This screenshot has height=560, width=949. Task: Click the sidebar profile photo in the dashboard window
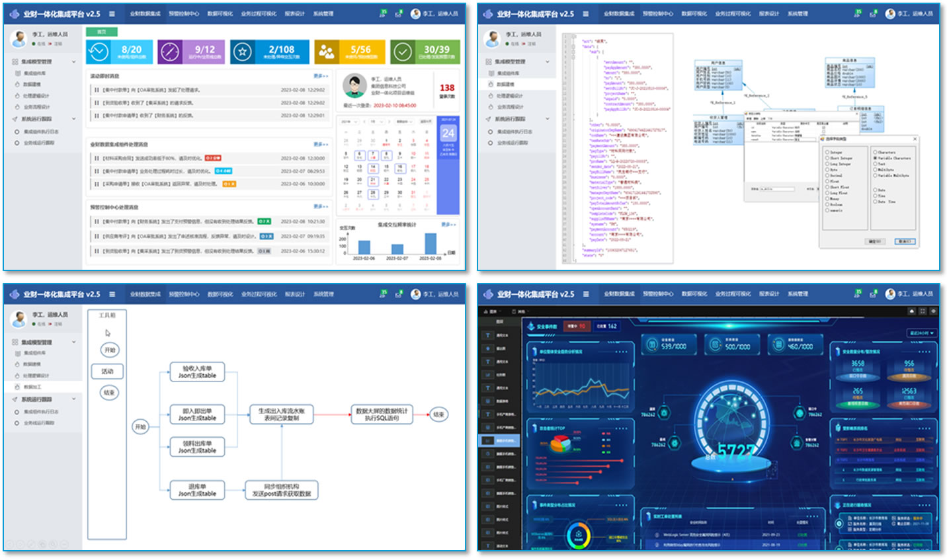click(19, 39)
